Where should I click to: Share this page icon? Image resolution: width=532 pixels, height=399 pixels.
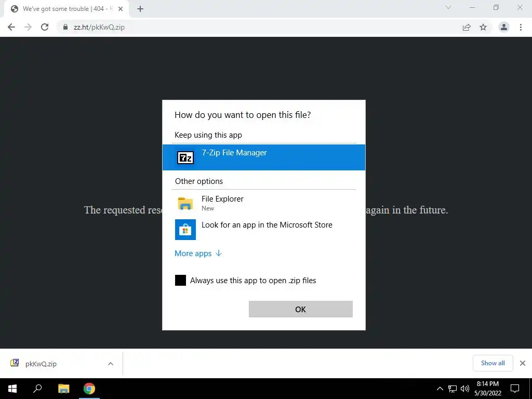tap(467, 27)
